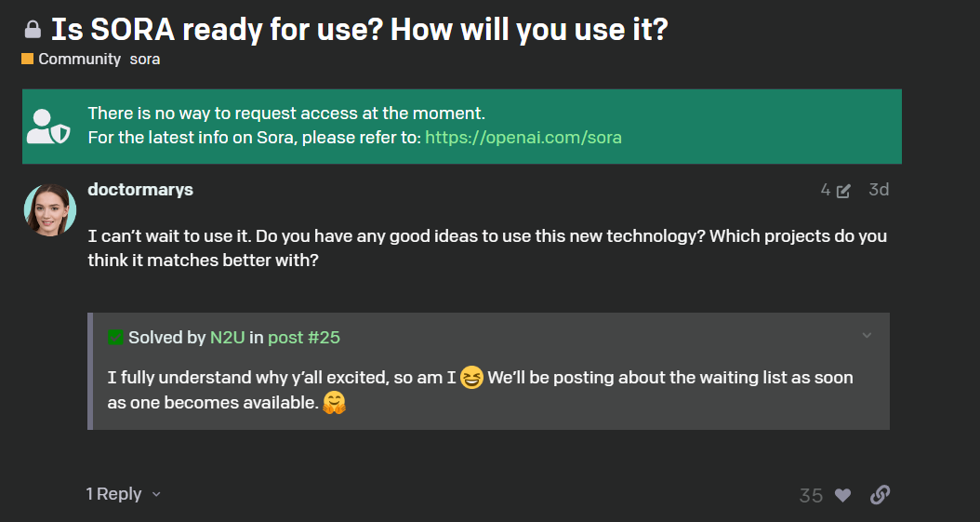The height and width of the screenshot is (522, 980).
Task: Click the laughing emoji in quote
Action: click(472, 378)
